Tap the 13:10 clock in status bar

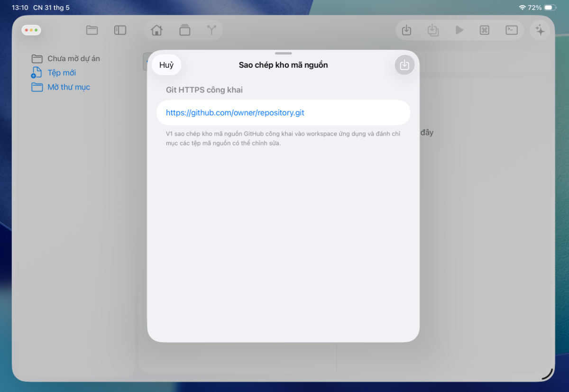(x=20, y=8)
